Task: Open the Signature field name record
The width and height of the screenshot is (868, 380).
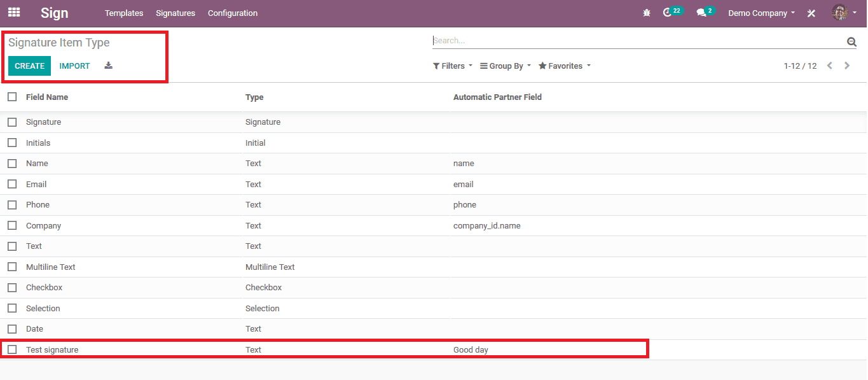Action: 43,122
